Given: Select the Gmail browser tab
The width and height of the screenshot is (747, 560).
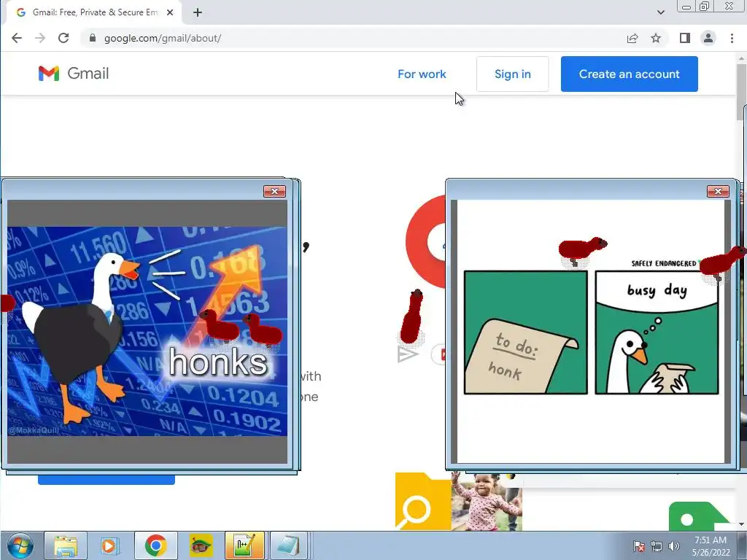Looking at the screenshot, I should pos(94,12).
